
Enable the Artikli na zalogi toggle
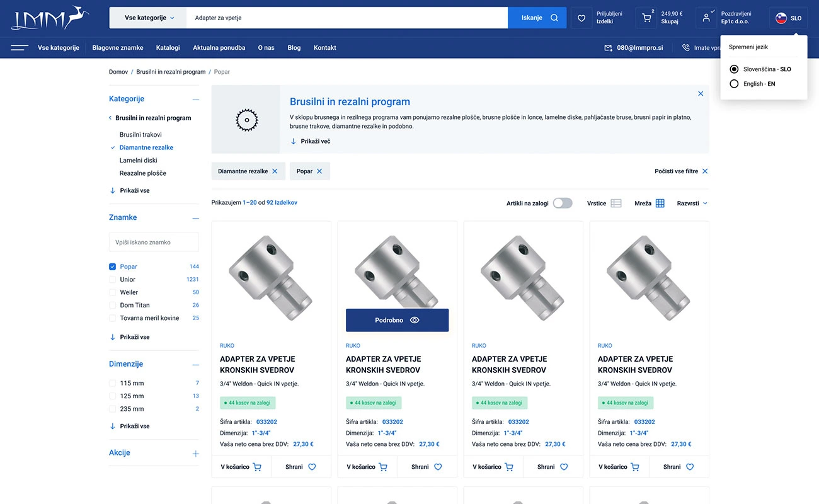pos(563,203)
